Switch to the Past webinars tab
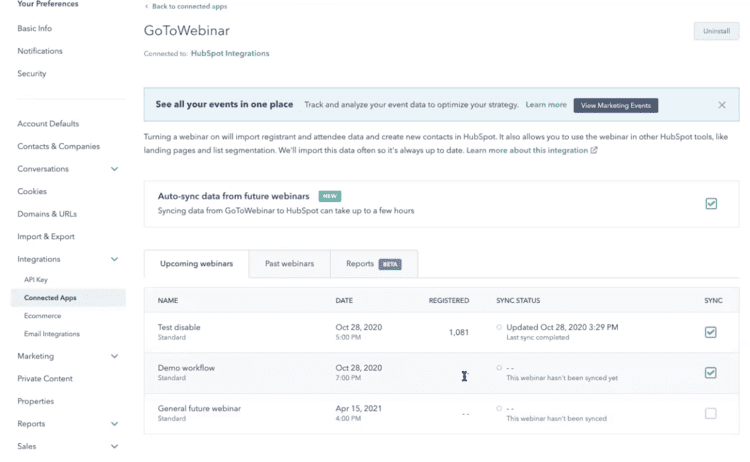This screenshot has height=462, width=750. (289, 264)
